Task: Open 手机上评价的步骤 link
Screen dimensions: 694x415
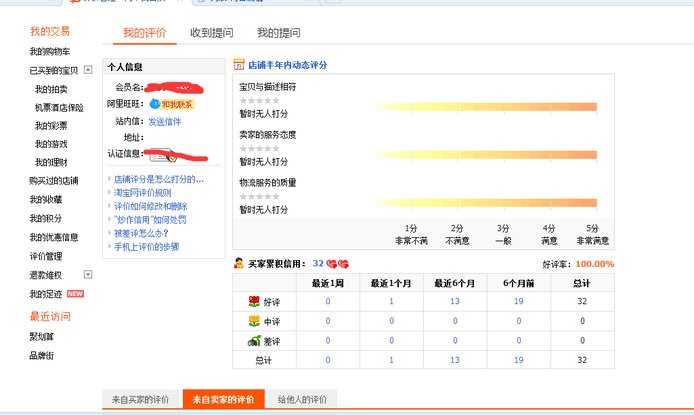Action: [x=147, y=247]
